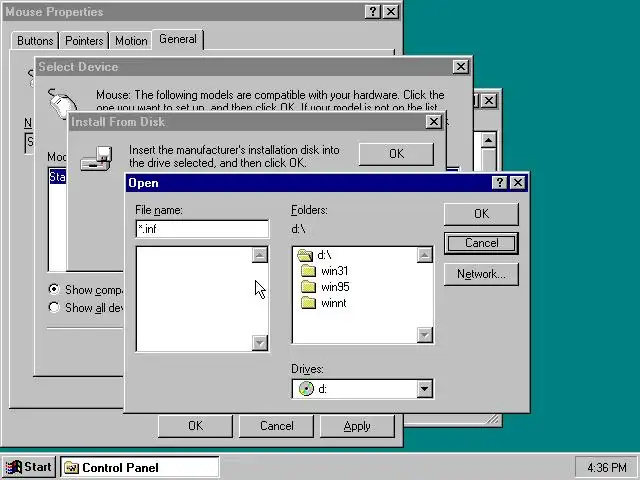The image size is (640, 480).
Task: Select the Show compatible devices radio button
Action: pos(53,289)
